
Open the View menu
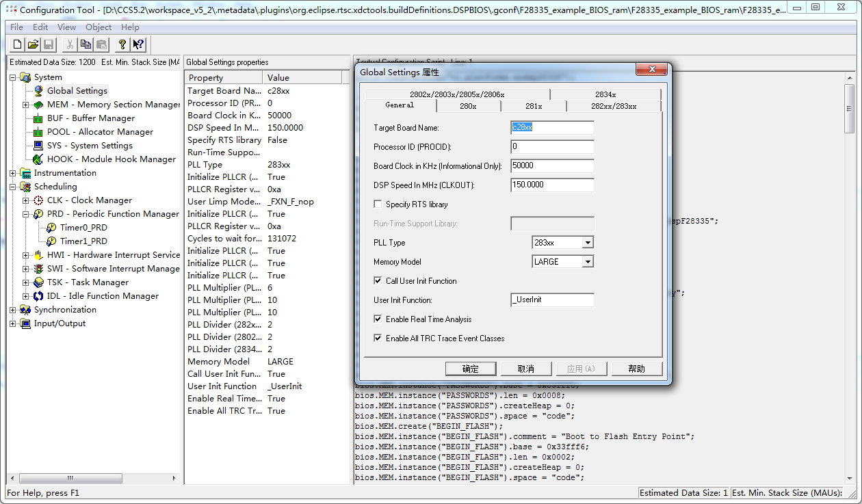(x=66, y=27)
